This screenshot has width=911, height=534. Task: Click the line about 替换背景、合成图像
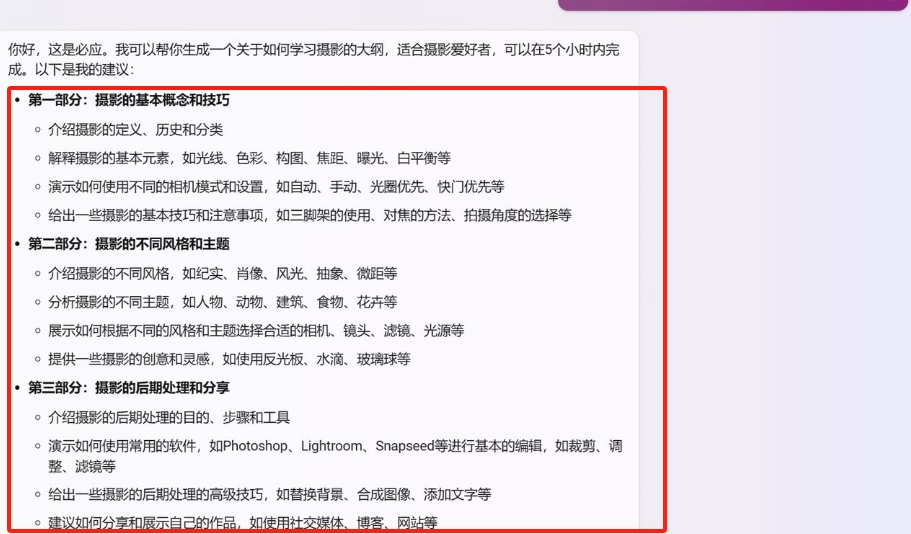click(269, 494)
